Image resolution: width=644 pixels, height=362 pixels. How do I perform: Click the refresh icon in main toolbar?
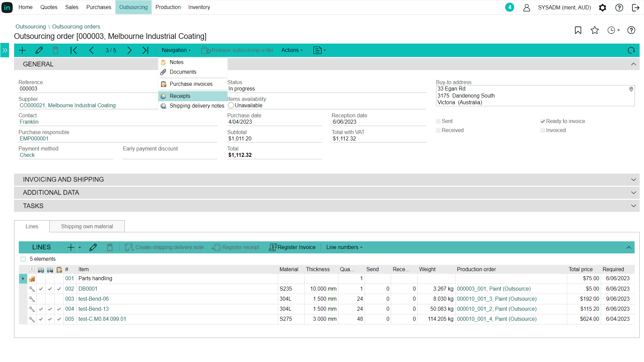(x=631, y=50)
